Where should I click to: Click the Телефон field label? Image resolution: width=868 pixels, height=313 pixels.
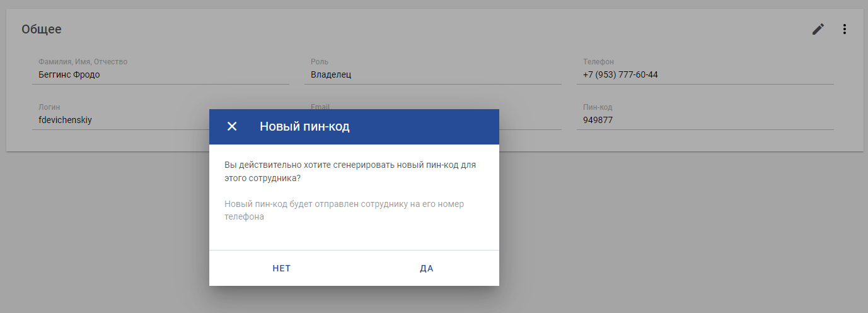click(x=598, y=62)
